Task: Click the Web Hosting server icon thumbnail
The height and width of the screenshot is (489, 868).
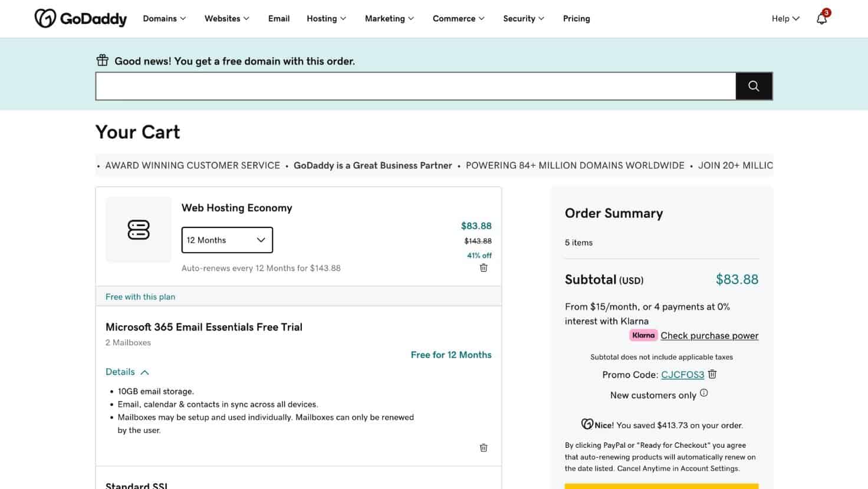Action: 139,230
